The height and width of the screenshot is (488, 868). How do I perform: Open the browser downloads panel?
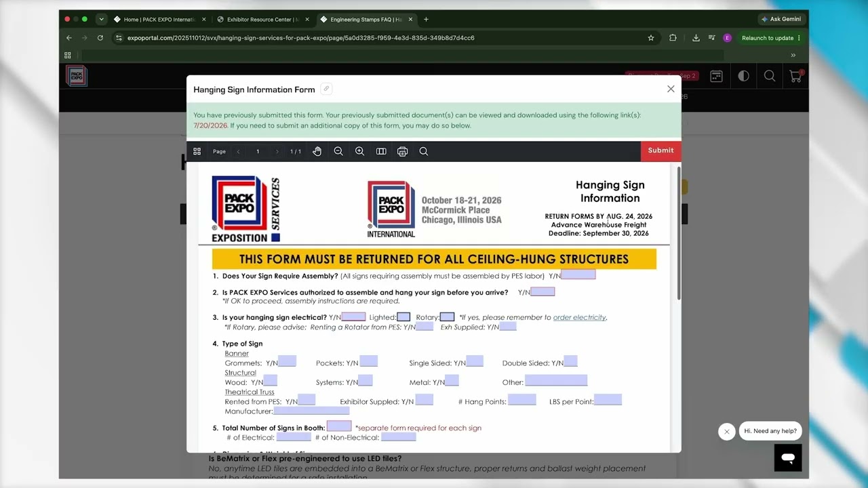click(696, 38)
